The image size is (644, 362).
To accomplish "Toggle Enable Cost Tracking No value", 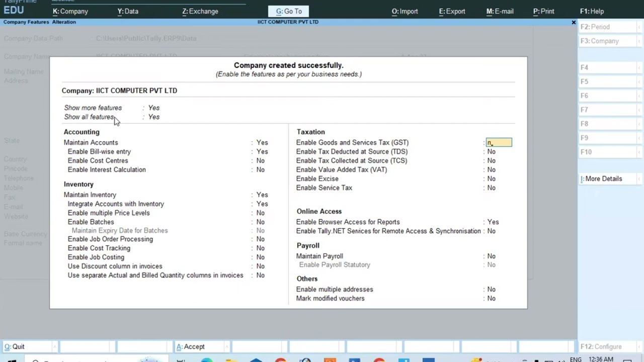I will pos(260,248).
